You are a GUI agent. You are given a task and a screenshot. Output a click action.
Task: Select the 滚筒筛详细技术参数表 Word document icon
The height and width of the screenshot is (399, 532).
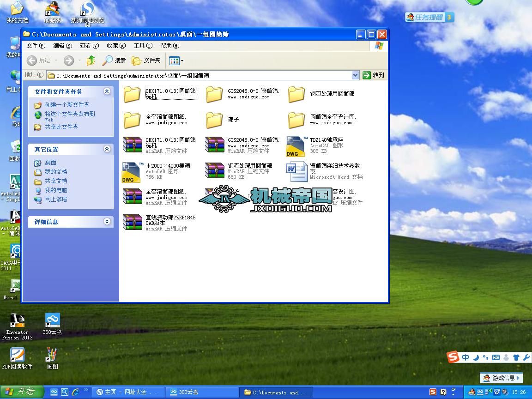click(296, 171)
